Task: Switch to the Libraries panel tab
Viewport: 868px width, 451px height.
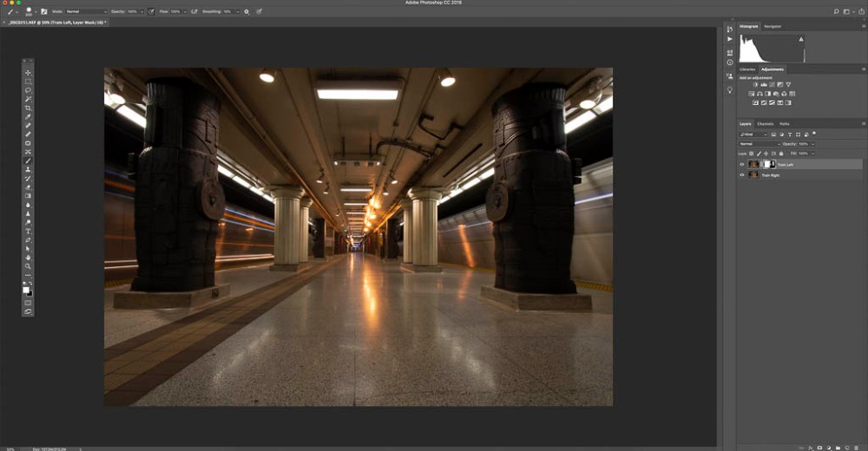Action: [747, 69]
